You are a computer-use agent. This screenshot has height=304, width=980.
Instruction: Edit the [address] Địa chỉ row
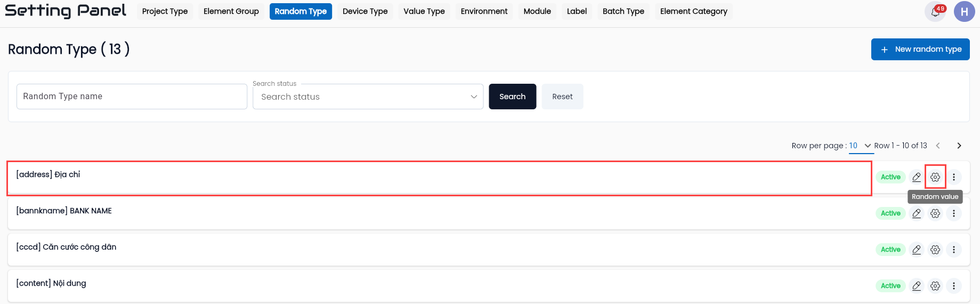point(917,177)
